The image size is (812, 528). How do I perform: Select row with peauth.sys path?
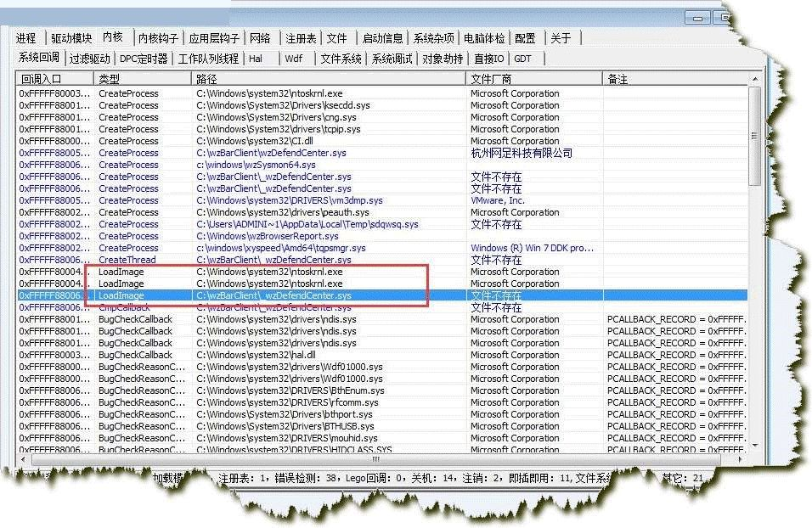click(x=381, y=213)
